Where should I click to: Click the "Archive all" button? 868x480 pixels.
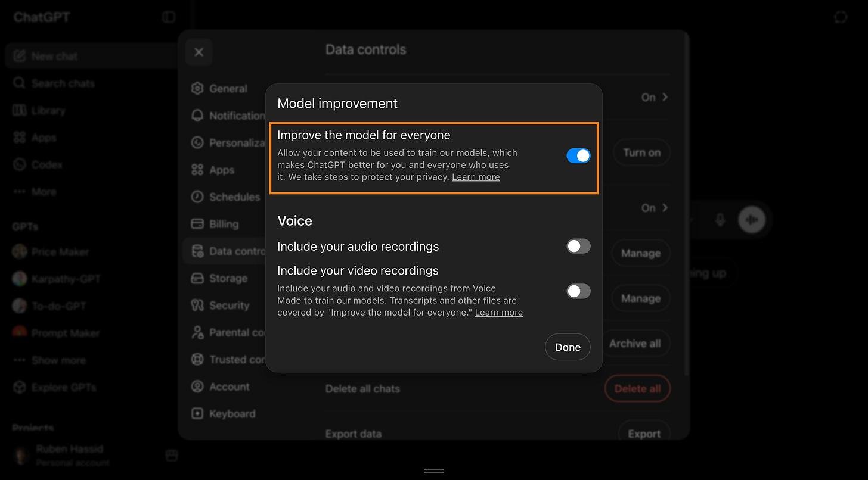click(x=634, y=344)
